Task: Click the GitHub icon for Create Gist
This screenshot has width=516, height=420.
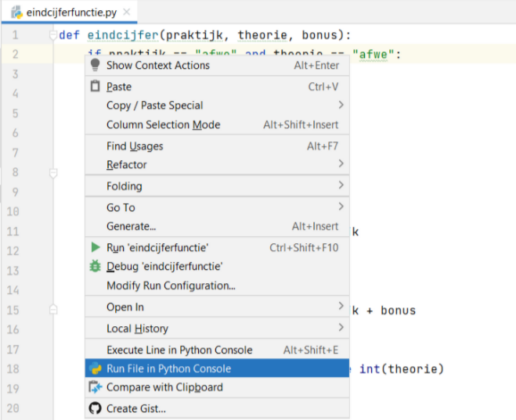Action: [96, 408]
